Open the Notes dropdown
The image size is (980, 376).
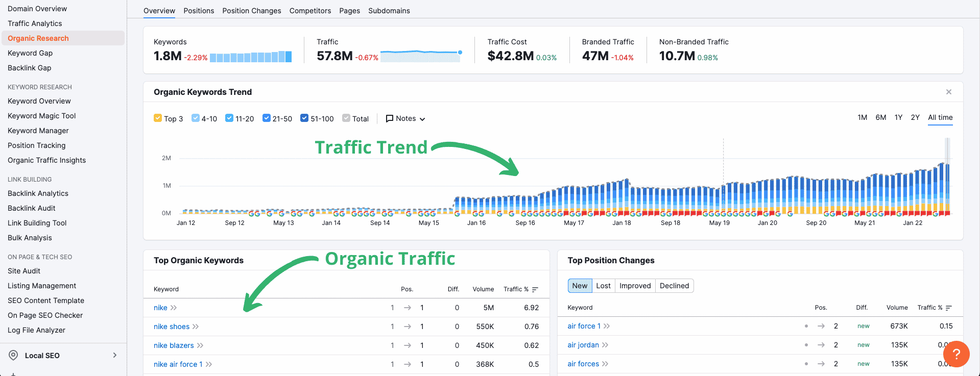pos(405,118)
